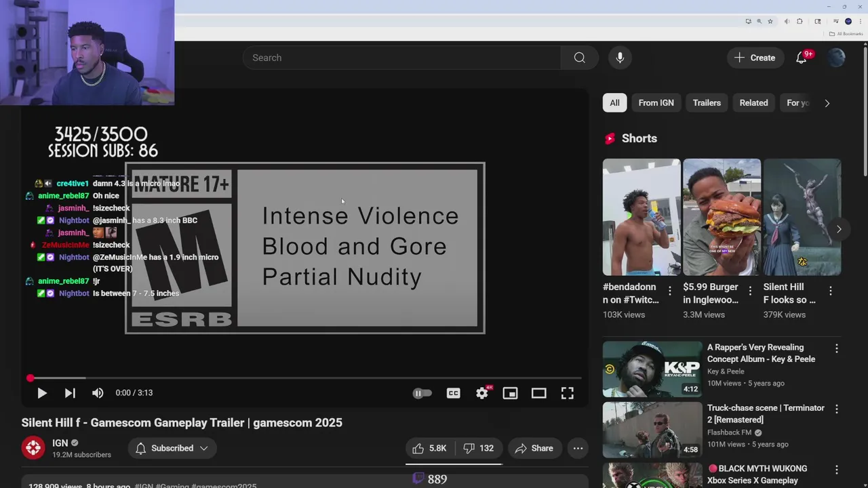Screen dimensions: 868x488
Task: Open options for the #bendadonn short
Action: [670, 291]
